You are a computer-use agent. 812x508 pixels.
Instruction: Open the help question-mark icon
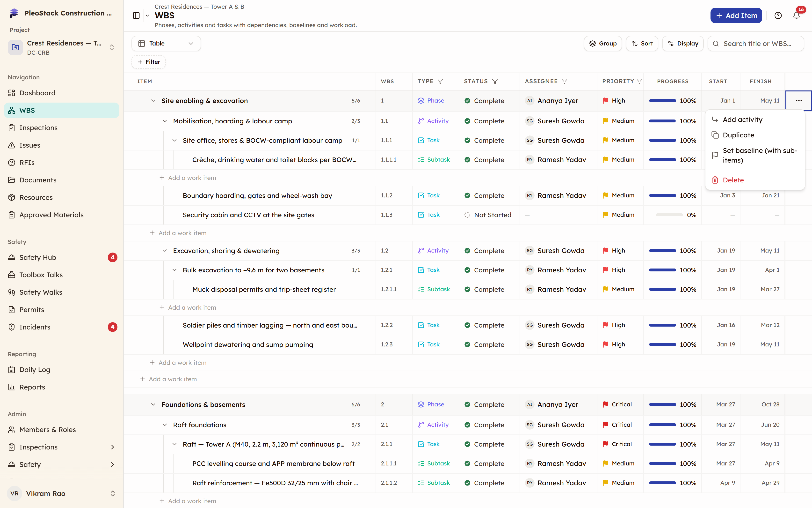pos(778,15)
